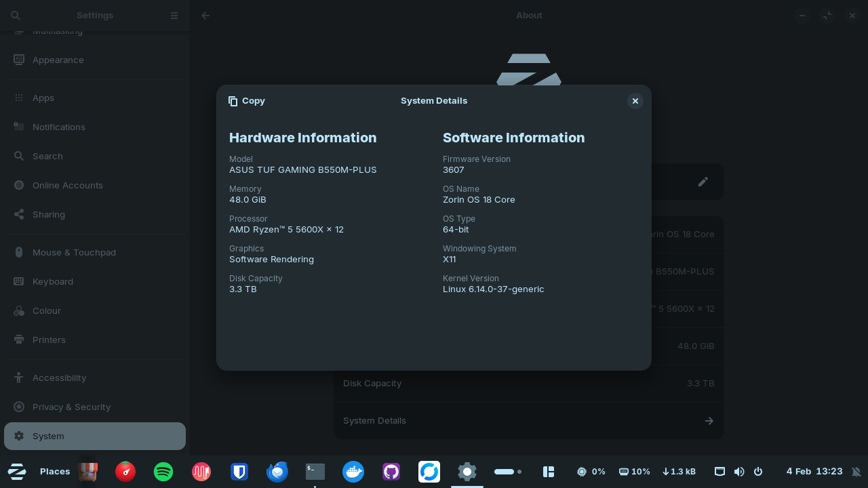Click the Copy button in System Details

click(x=247, y=101)
